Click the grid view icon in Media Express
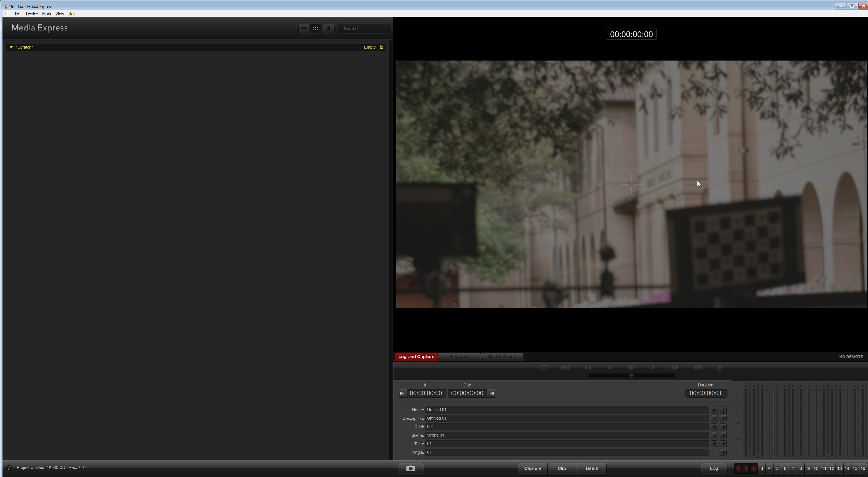This screenshot has height=477, width=868. click(x=315, y=28)
